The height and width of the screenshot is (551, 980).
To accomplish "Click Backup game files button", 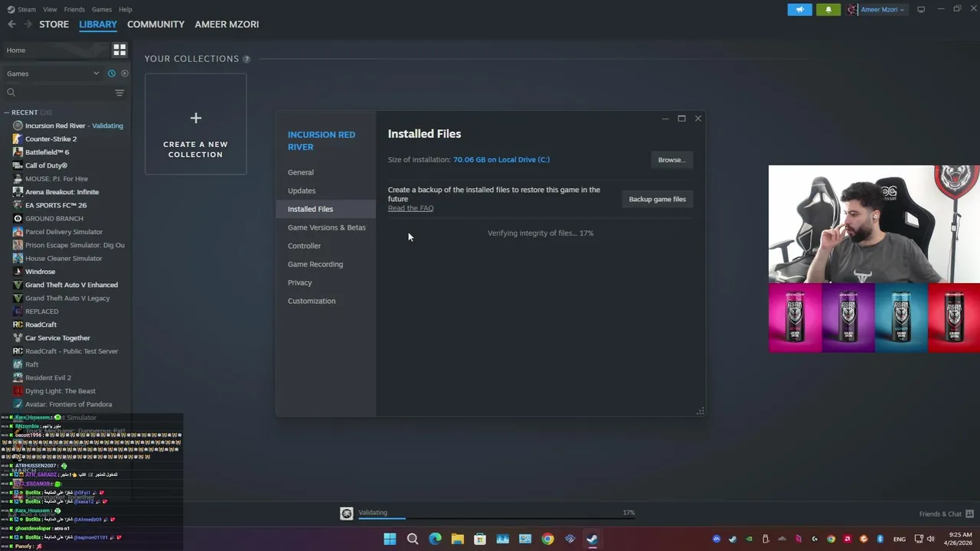I will click(657, 199).
